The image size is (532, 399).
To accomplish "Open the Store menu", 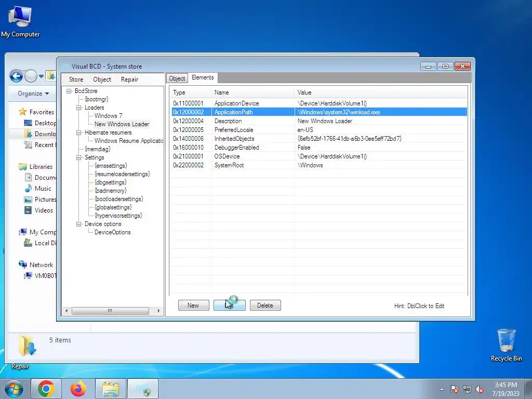I will [x=76, y=79].
